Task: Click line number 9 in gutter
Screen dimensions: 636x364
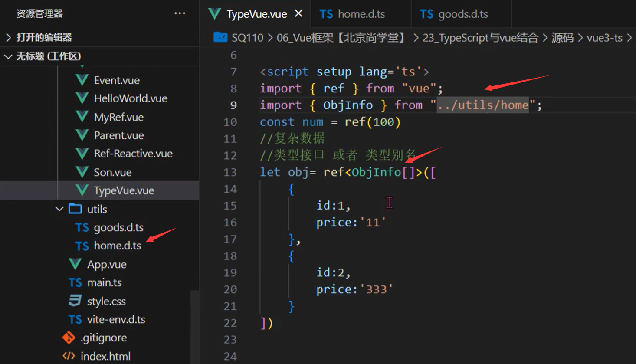Action: (233, 105)
